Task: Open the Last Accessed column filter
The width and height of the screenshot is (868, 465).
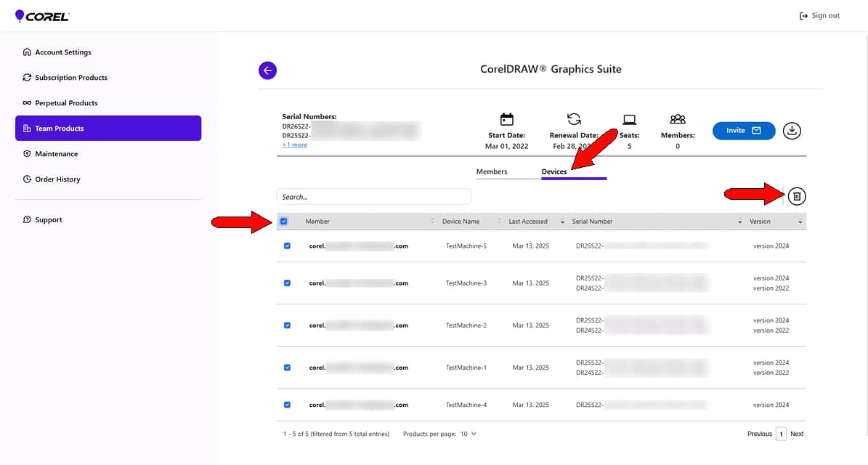Action: 562,221
